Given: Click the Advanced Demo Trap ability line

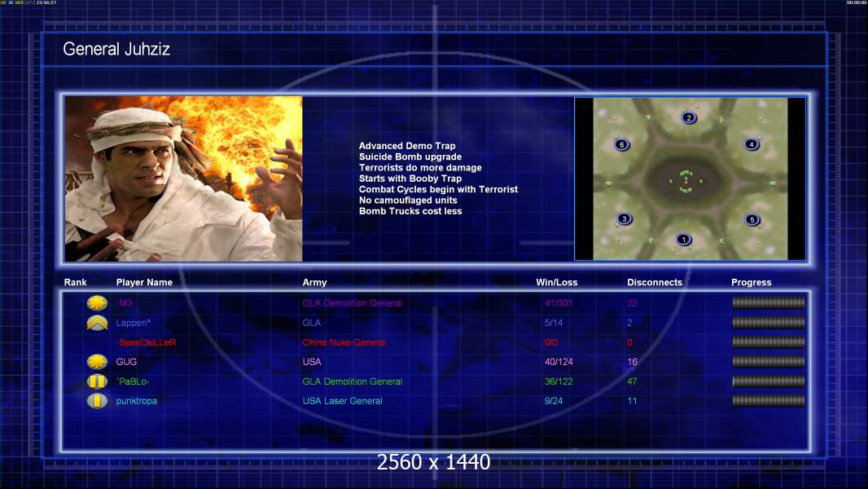Looking at the screenshot, I should tap(407, 146).
